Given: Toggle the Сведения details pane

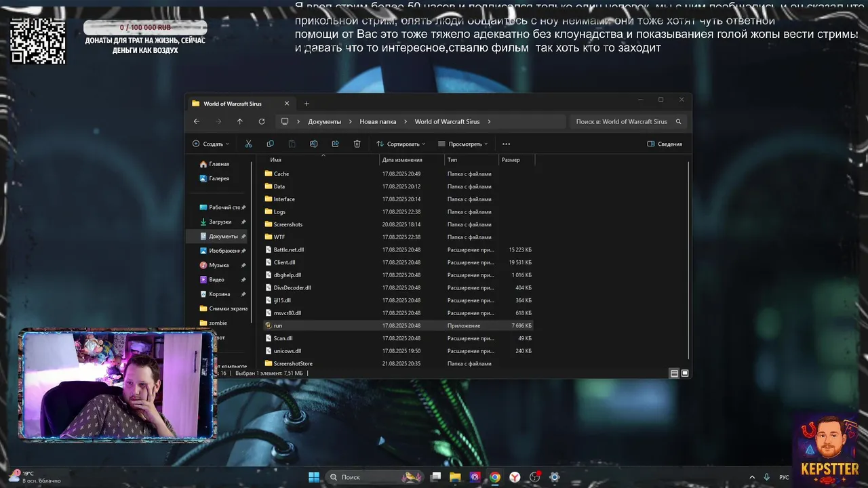Looking at the screenshot, I should (665, 144).
